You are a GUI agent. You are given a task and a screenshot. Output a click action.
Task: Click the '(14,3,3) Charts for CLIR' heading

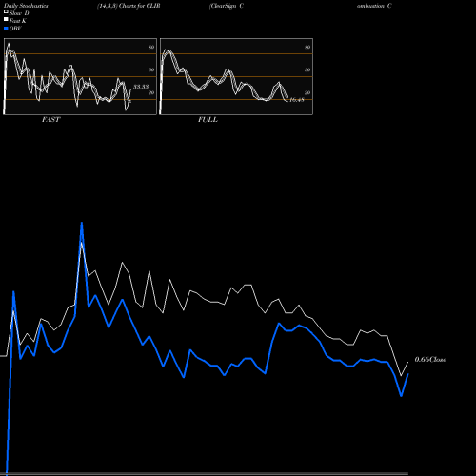click(x=129, y=6)
